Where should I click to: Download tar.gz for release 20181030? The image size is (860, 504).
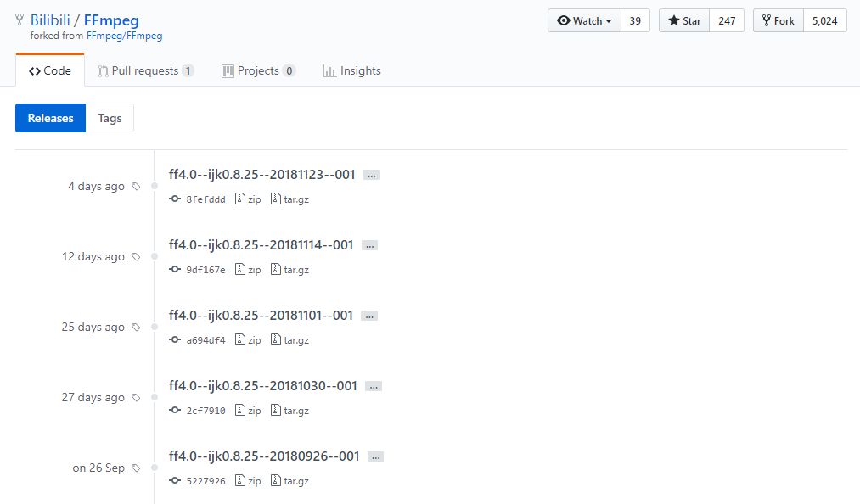click(289, 410)
